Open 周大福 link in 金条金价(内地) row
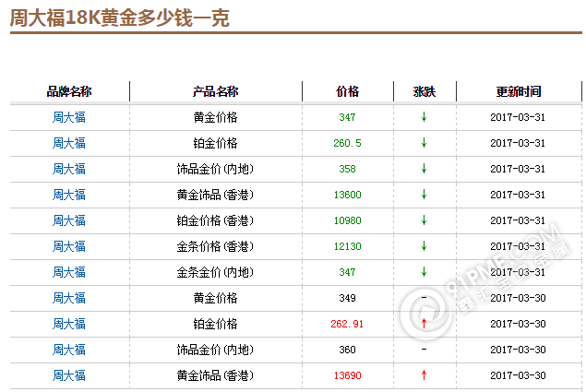This screenshot has width=586, height=392. [x=69, y=272]
